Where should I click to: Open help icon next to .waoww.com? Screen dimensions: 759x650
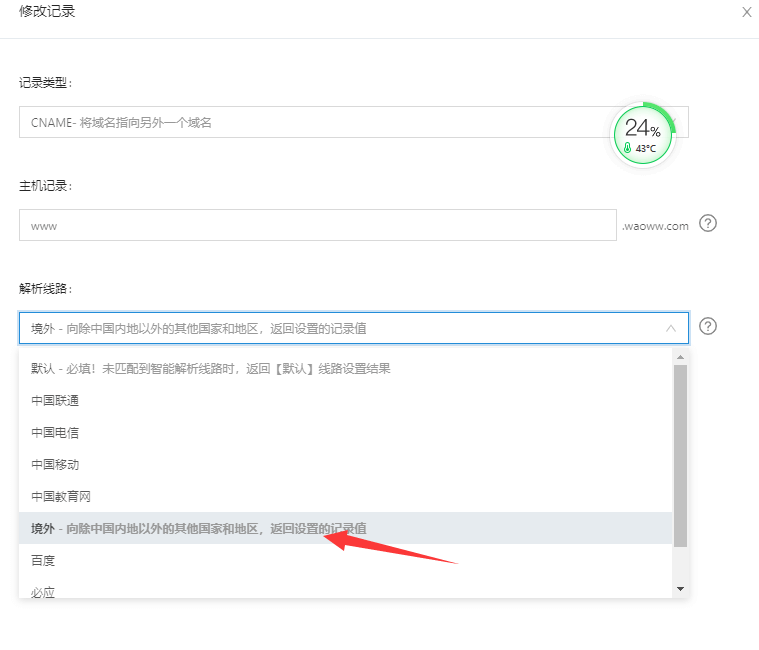[708, 223]
